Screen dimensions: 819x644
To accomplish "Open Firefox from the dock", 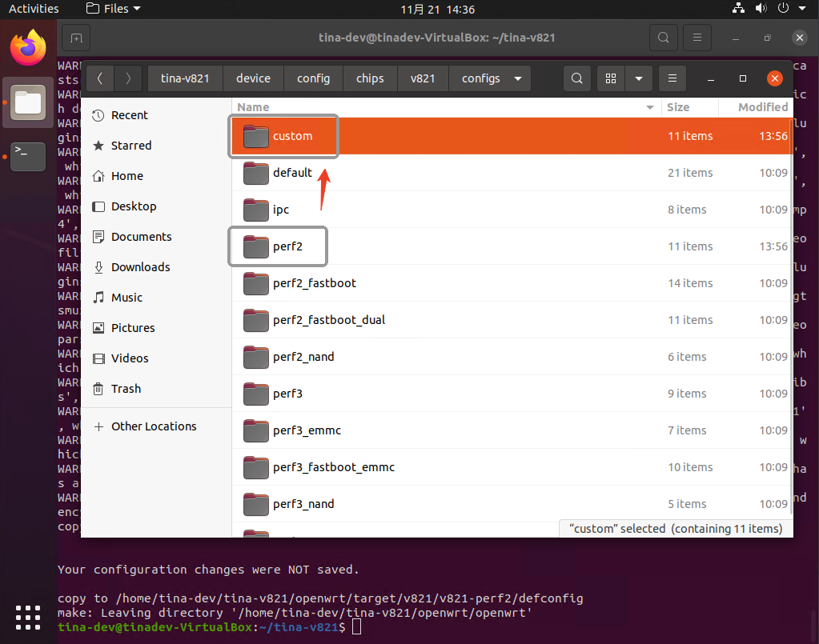I will coord(27,47).
